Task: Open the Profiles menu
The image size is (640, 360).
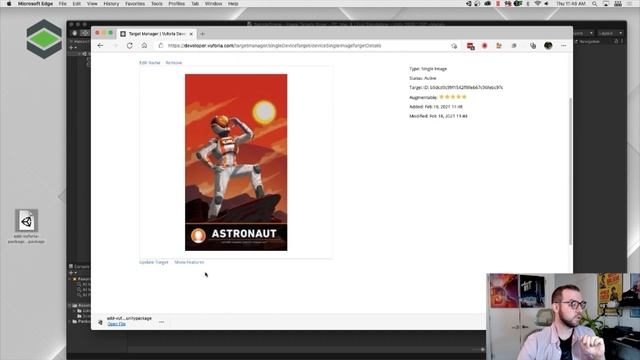Action: click(x=177, y=4)
